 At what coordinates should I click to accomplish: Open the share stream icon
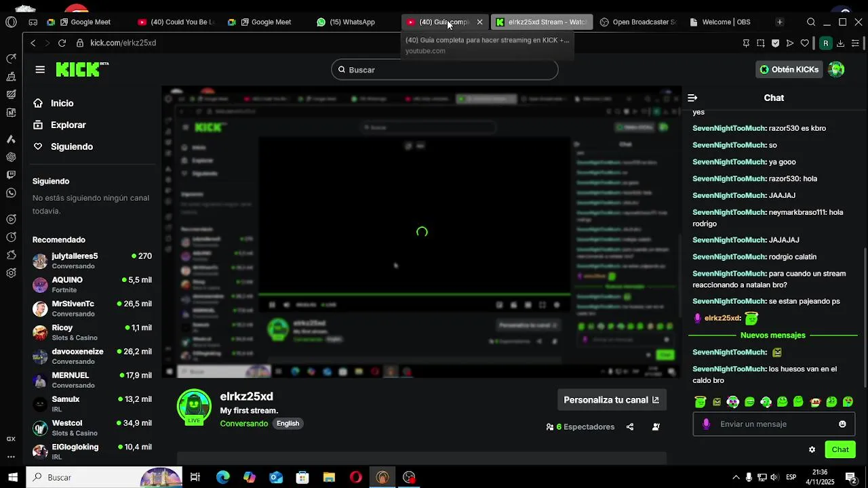coord(630,427)
